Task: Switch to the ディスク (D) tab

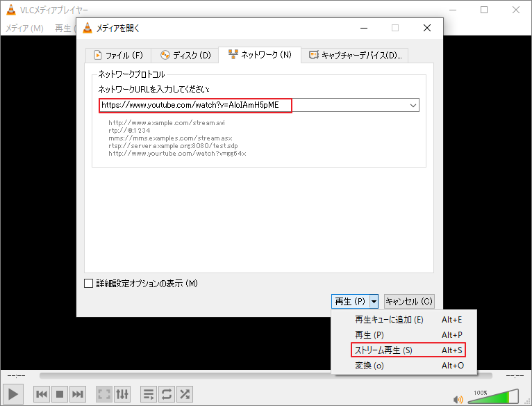Action: point(185,55)
